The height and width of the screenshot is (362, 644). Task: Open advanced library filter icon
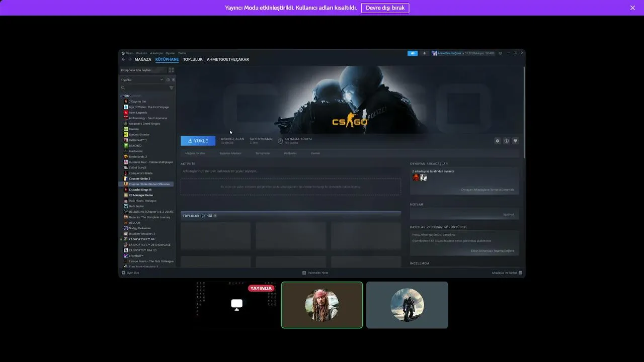(x=171, y=88)
